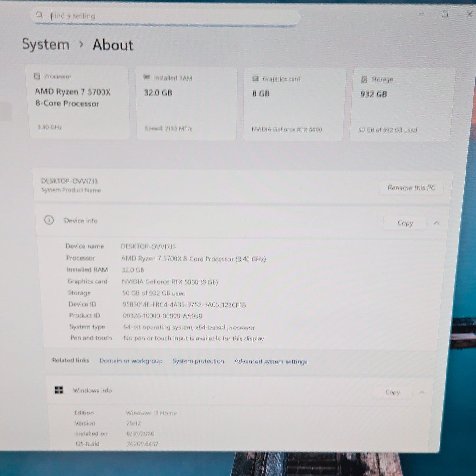Click "AMD Ryzen 7 5700X 8-Core Processor (3.40 GHz)" row value
Image resolution: width=476 pixels, height=476 pixels.
coord(193,259)
